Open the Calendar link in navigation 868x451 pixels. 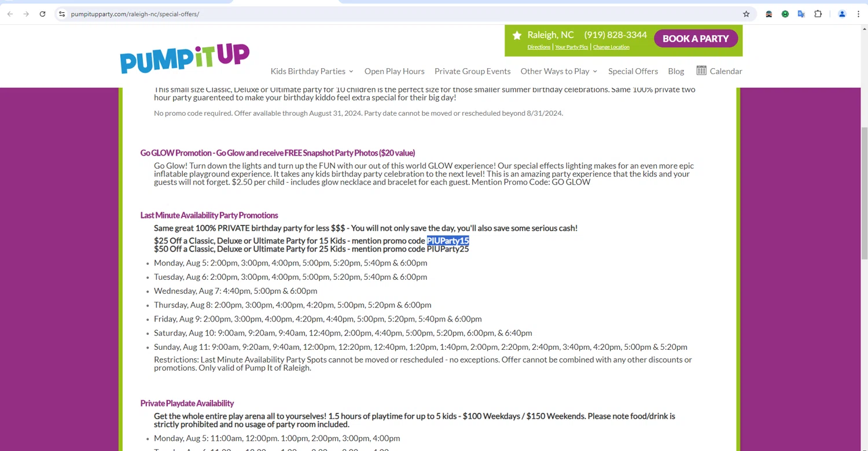pyautogui.click(x=726, y=71)
